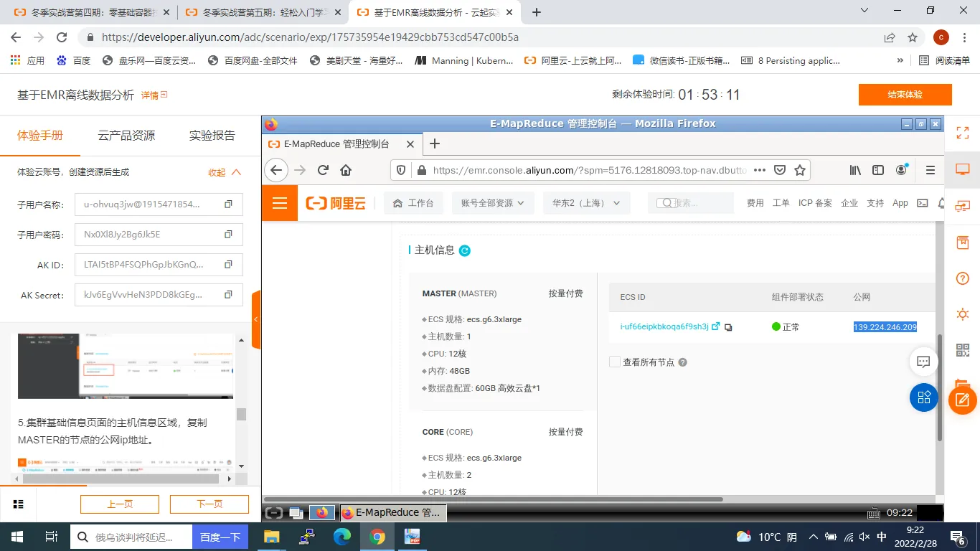The image size is (980, 551).
Task: Open the chat bubble floating button
Action: click(924, 362)
